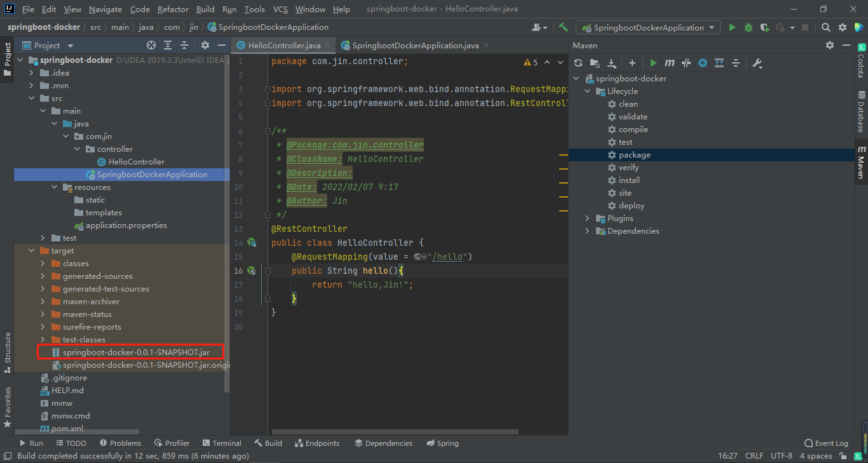Click CRLF line separator in status bar

point(754,455)
